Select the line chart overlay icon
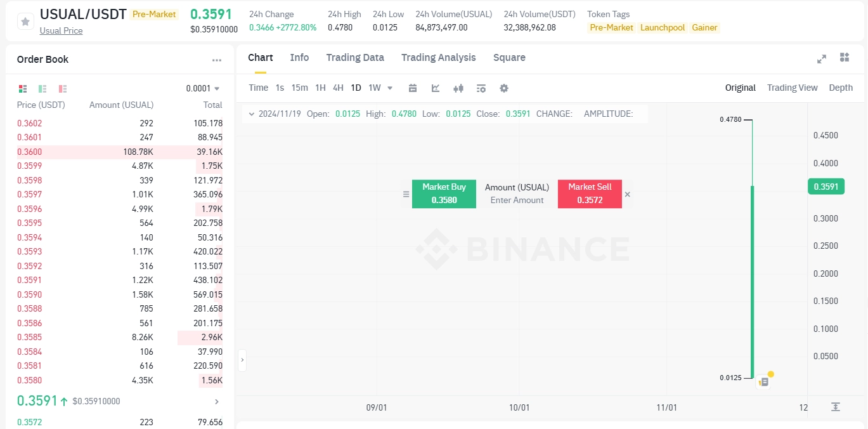This screenshot has height=429, width=868. (x=436, y=88)
